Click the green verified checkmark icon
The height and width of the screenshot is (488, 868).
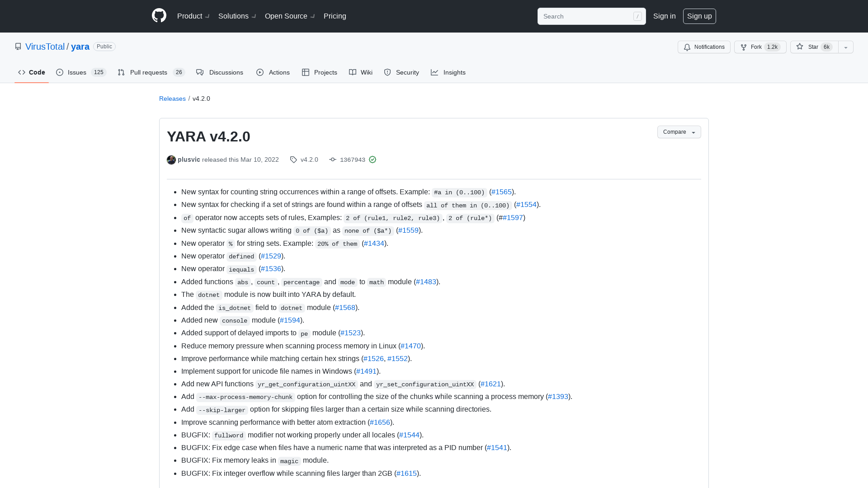coord(373,160)
